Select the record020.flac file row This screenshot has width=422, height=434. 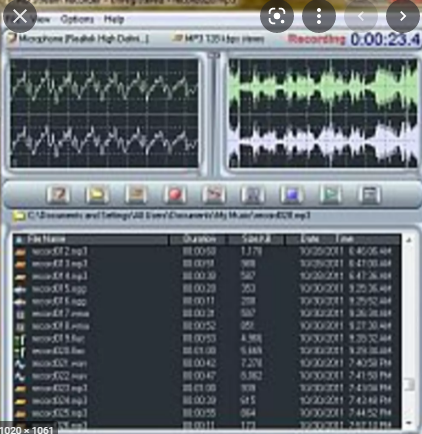tap(207, 351)
